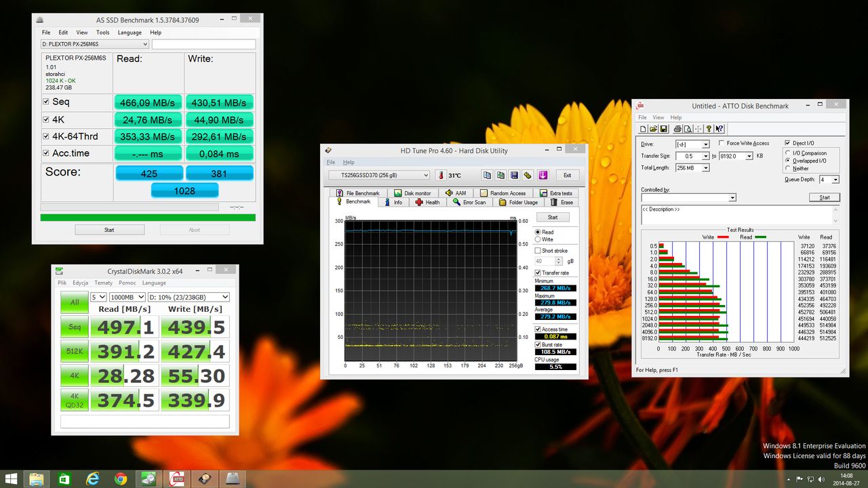Open the Controlled by dropdown in ATTO

[688, 198]
